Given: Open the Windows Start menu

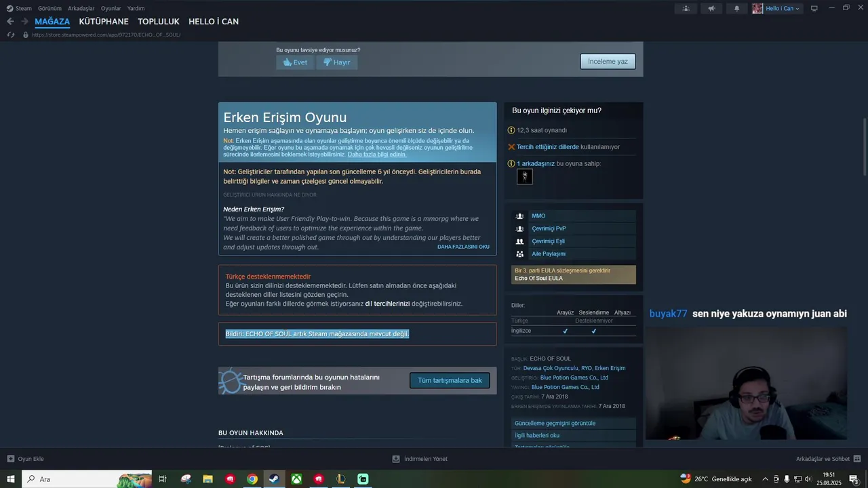Looking at the screenshot, I should [11, 479].
